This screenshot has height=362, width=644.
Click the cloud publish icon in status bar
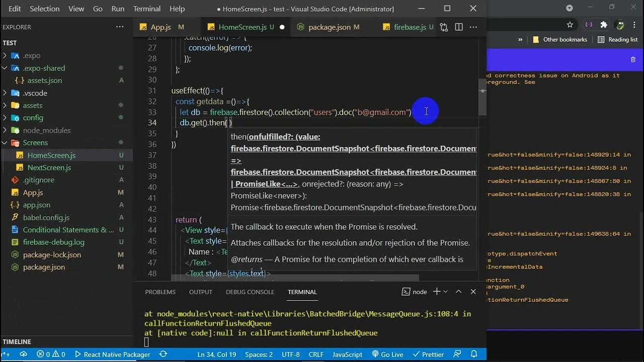click(23, 354)
